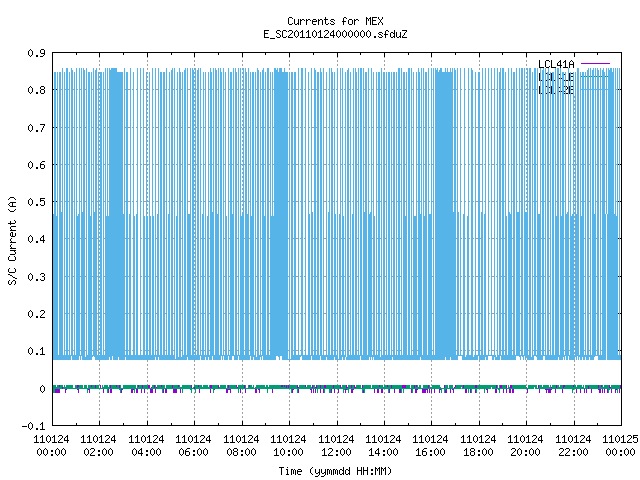Image resolution: width=640 pixels, height=480 pixels.
Task: Click the x-axis label '110124 06:00'
Action: pyautogui.click(x=193, y=446)
